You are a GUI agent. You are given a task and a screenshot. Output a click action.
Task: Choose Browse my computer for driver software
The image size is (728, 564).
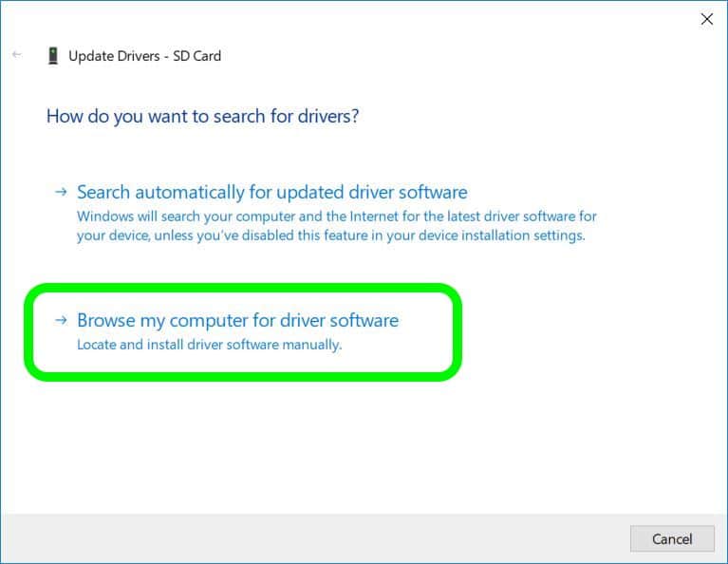coord(237,320)
